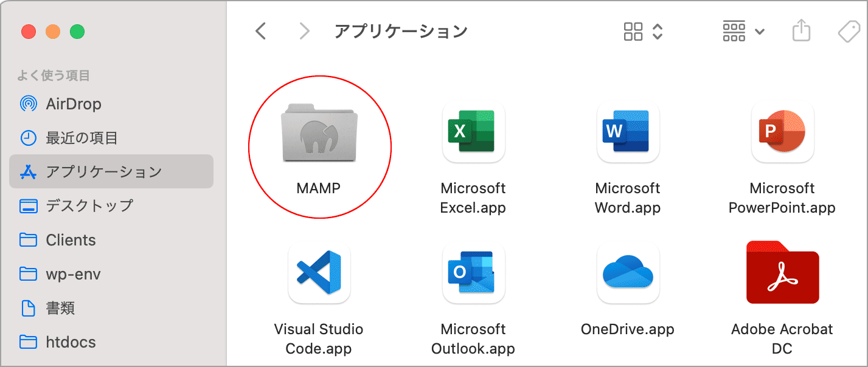Minimize the window with yellow button
The height and width of the screenshot is (367, 868).
pos(53,32)
